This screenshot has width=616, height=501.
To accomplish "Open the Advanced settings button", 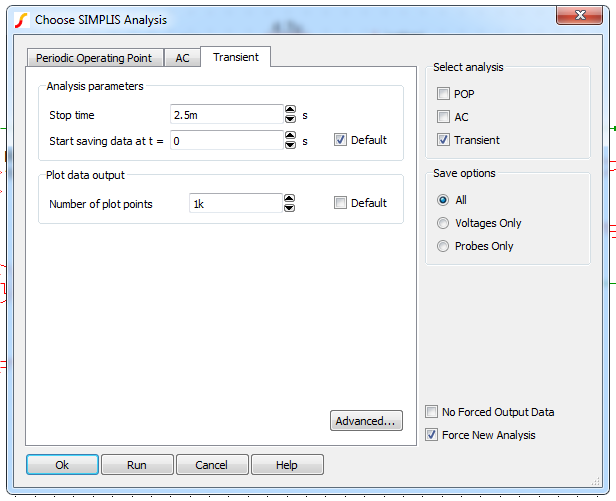I will 366,421.
